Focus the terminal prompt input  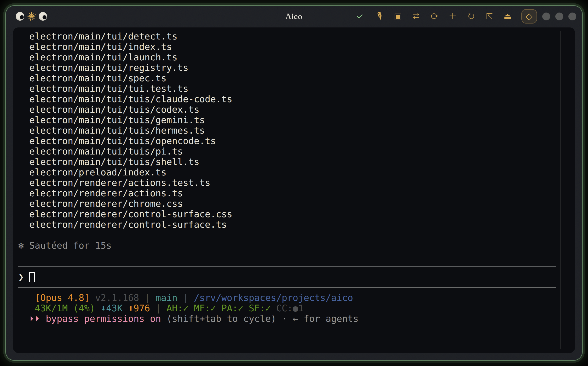(x=287, y=277)
